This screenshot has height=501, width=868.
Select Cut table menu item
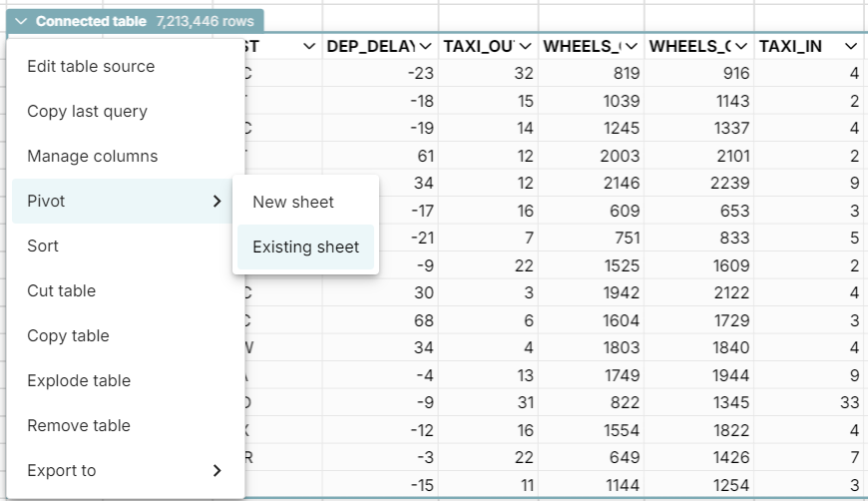point(61,291)
